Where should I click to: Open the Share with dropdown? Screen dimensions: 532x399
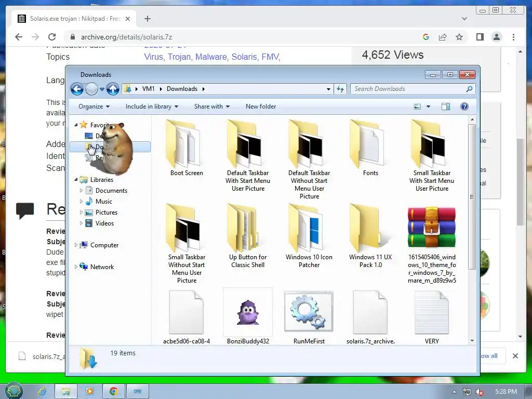point(212,107)
